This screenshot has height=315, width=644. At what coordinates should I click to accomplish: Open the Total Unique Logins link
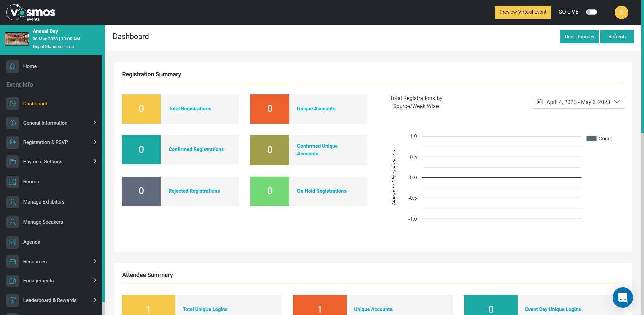click(x=205, y=309)
